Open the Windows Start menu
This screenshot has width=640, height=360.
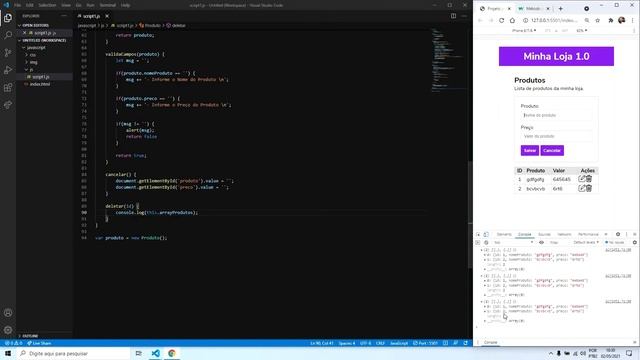[x=8, y=353]
